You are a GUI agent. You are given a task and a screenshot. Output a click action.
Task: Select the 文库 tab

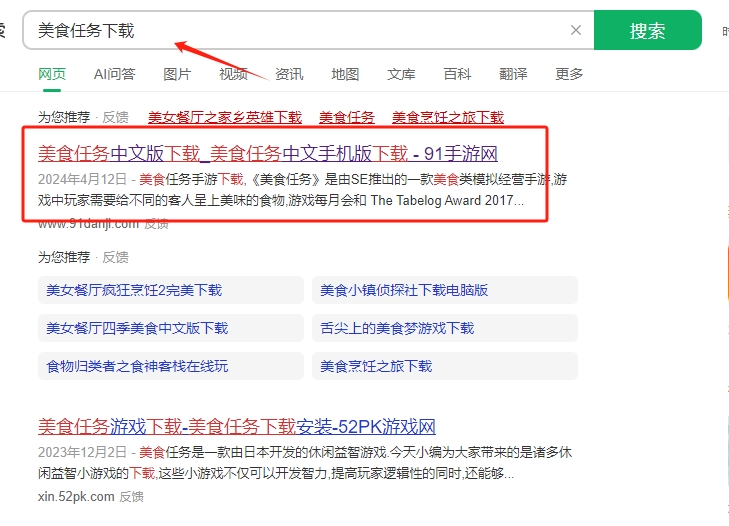(401, 74)
